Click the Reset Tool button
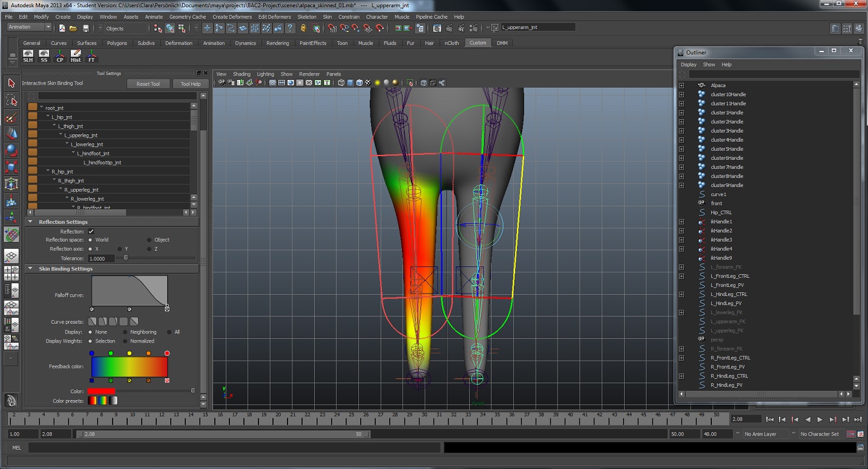The width and height of the screenshot is (868, 469). (148, 84)
